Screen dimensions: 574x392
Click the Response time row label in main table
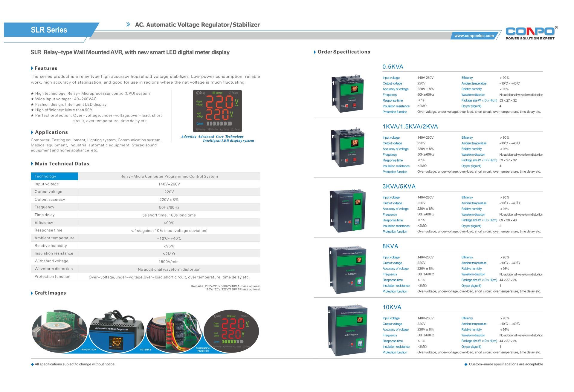click(48, 230)
